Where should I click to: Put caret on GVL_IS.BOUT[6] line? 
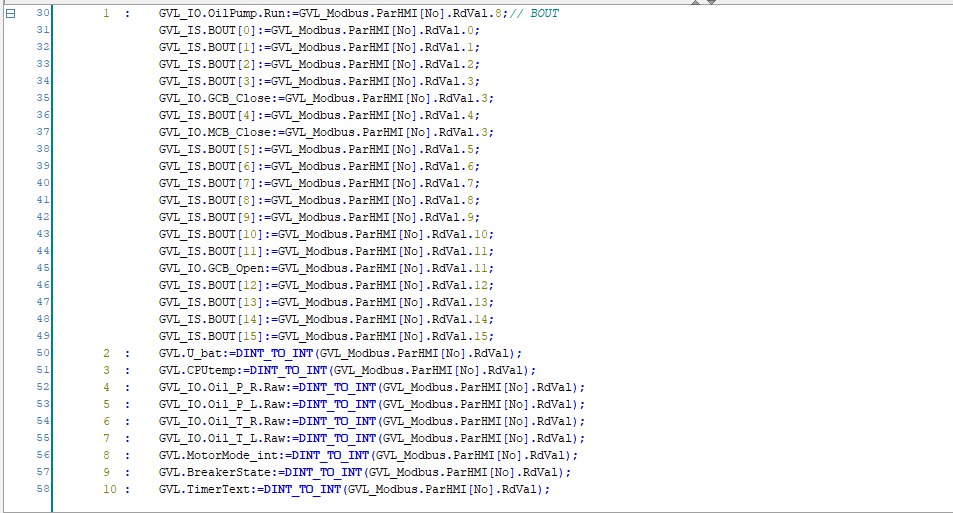coord(319,167)
